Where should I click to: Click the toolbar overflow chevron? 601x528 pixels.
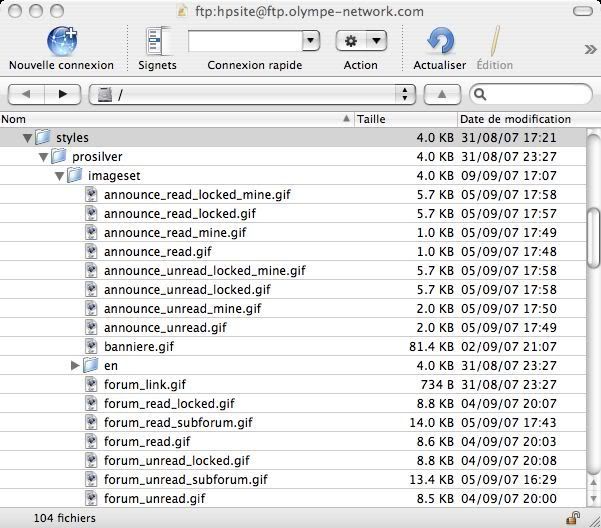(x=590, y=49)
